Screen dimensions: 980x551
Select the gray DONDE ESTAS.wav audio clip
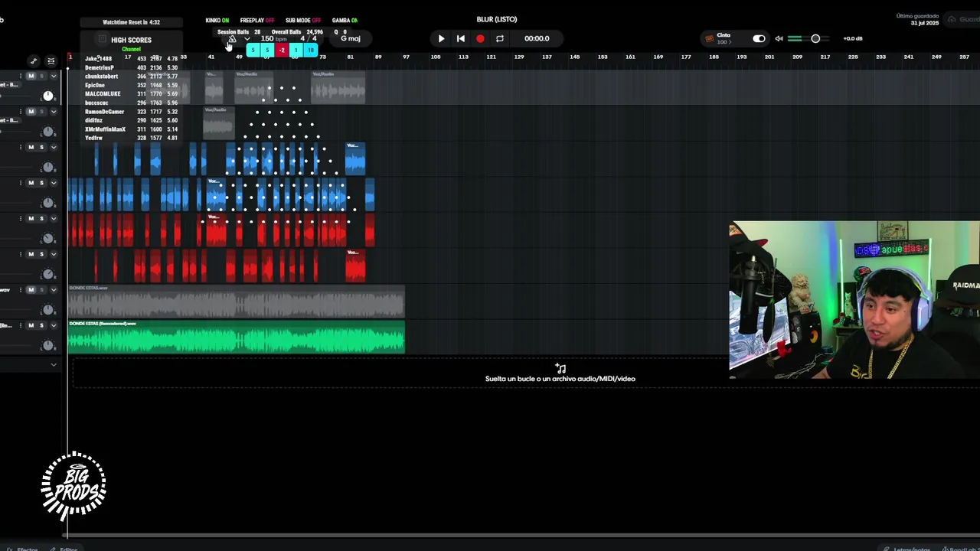pos(237,301)
